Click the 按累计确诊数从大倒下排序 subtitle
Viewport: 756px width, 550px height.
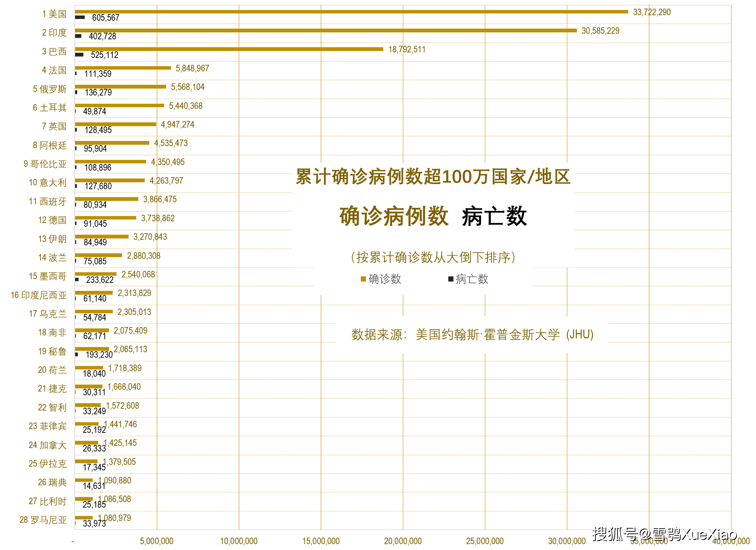point(433,257)
